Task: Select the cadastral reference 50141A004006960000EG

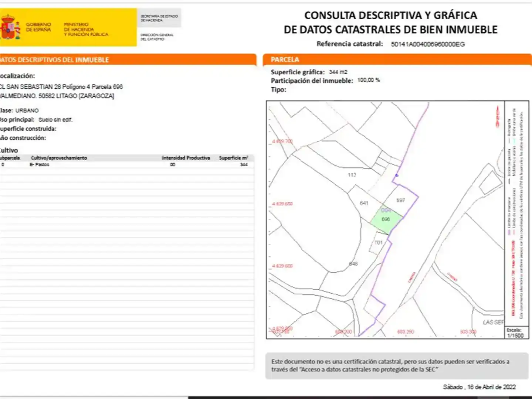Action: [x=428, y=44]
